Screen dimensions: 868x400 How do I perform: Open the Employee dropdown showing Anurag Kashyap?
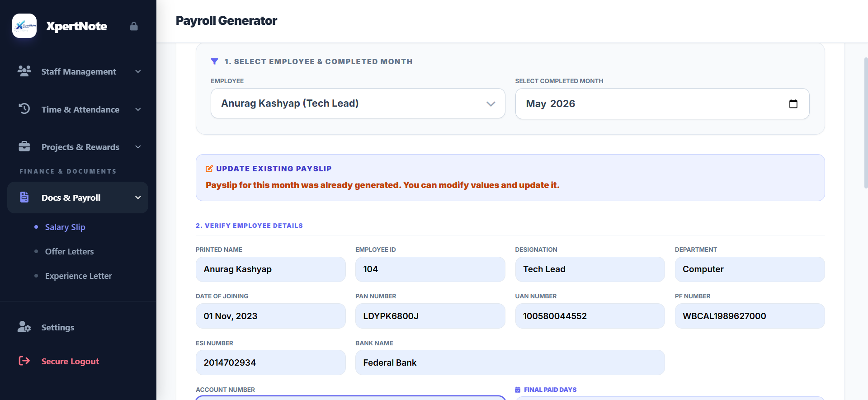358,104
